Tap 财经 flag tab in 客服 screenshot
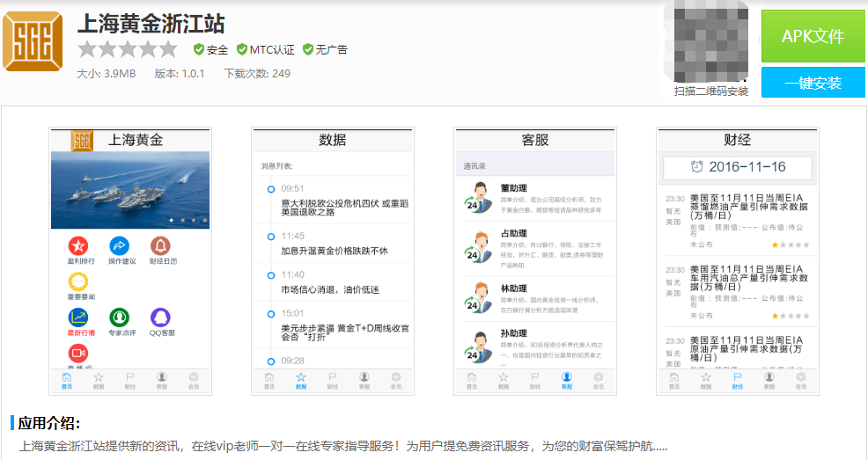 tap(534, 380)
